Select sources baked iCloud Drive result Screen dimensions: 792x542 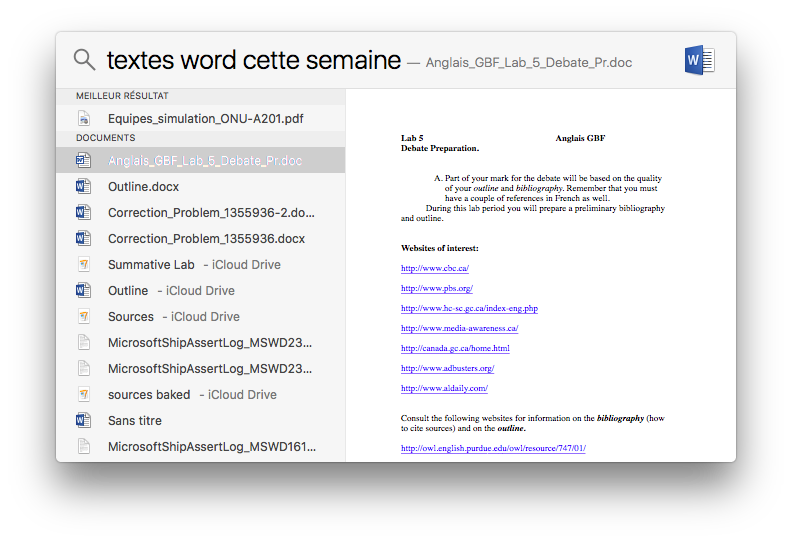[201, 394]
